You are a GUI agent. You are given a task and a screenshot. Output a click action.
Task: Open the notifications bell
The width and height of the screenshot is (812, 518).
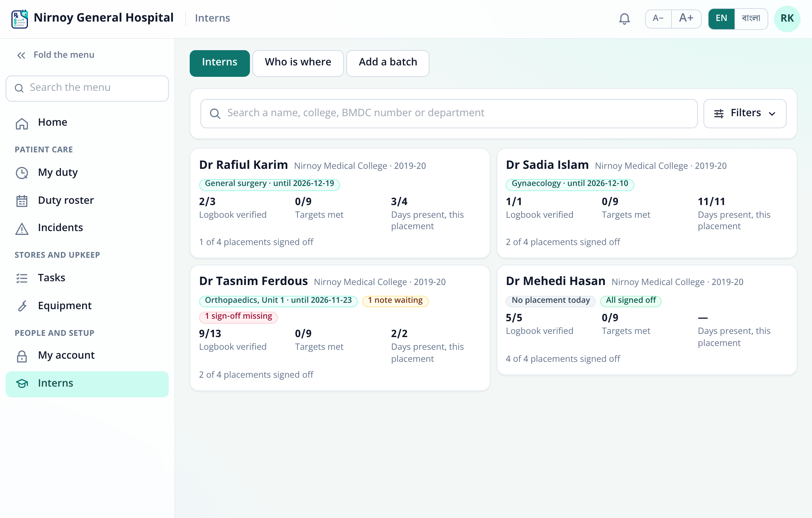click(x=624, y=18)
